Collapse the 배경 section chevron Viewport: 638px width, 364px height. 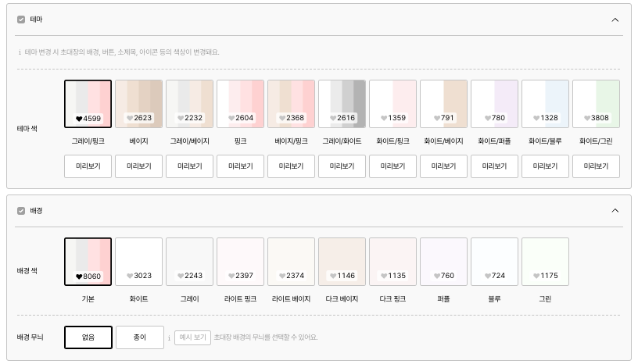[x=615, y=210]
